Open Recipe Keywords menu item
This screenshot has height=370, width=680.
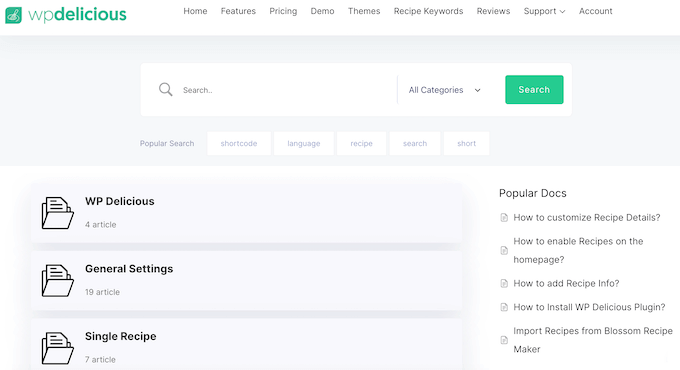[428, 11]
